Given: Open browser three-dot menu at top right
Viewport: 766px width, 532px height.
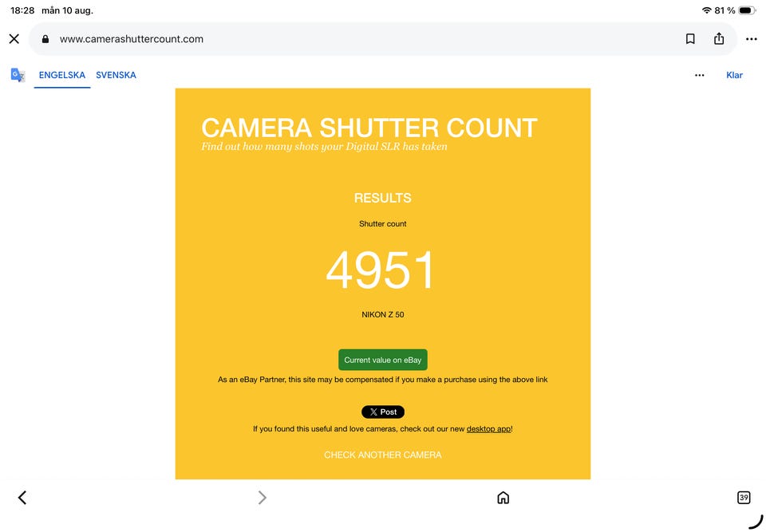Looking at the screenshot, I should pos(752,39).
